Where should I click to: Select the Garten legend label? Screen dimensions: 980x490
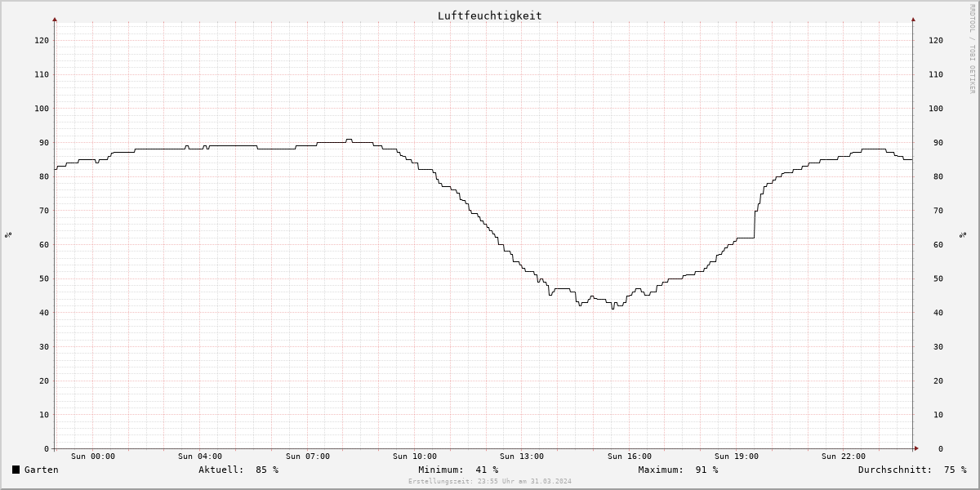pyautogui.click(x=42, y=470)
